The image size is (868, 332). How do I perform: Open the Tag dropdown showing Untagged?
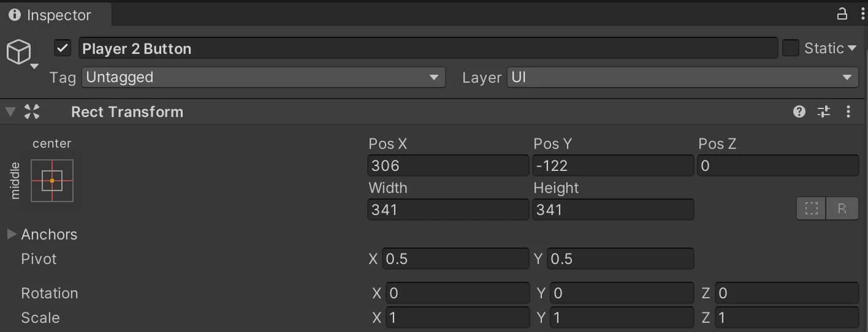263,77
